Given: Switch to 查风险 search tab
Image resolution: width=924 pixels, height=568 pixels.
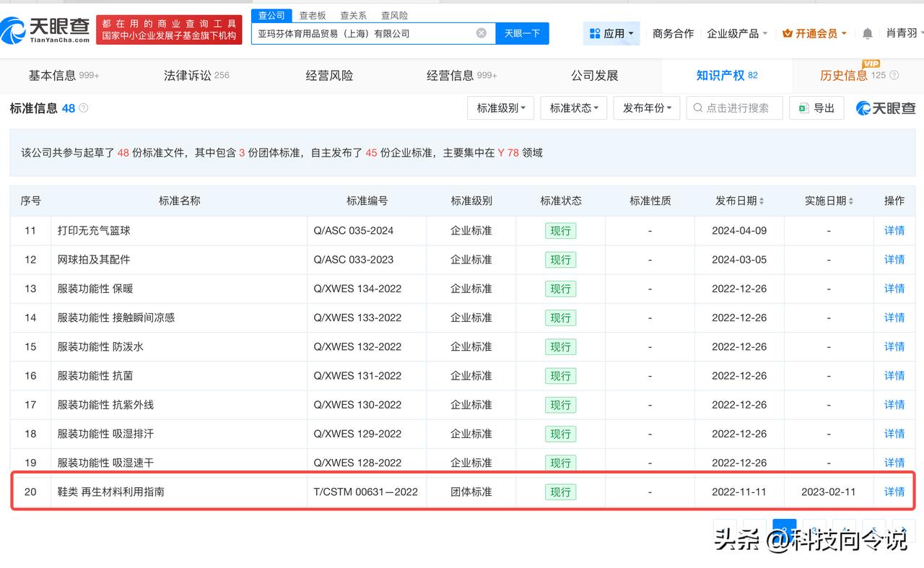Looking at the screenshot, I should coord(394,15).
